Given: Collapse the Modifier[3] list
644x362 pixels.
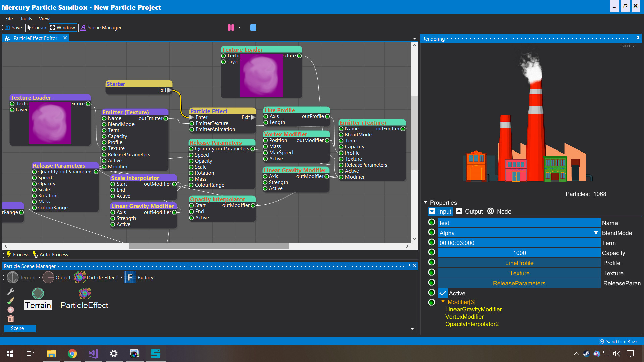Looking at the screenshot, I should tap(443, 302).
